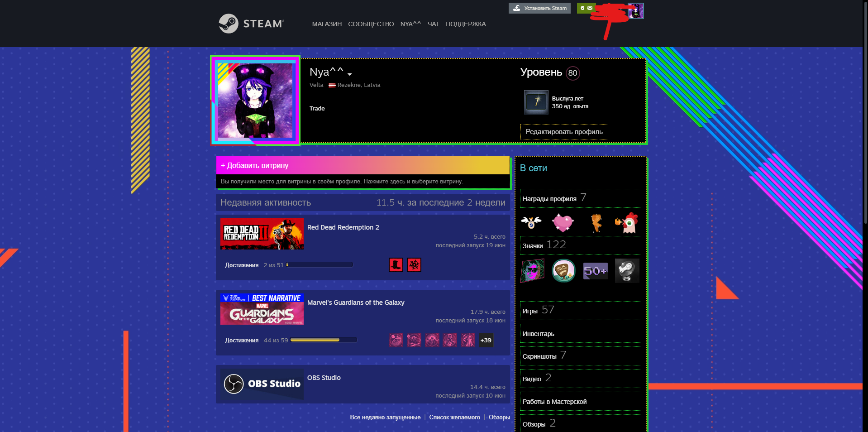The image size is (868, 432).
Task: Show the +39 more Guardians achievements
Action: (x=486, y=340)
